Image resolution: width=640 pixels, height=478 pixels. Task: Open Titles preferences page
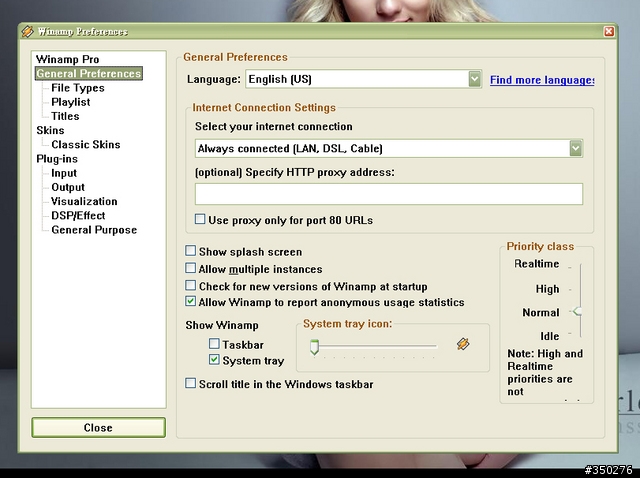coord(65,116)
